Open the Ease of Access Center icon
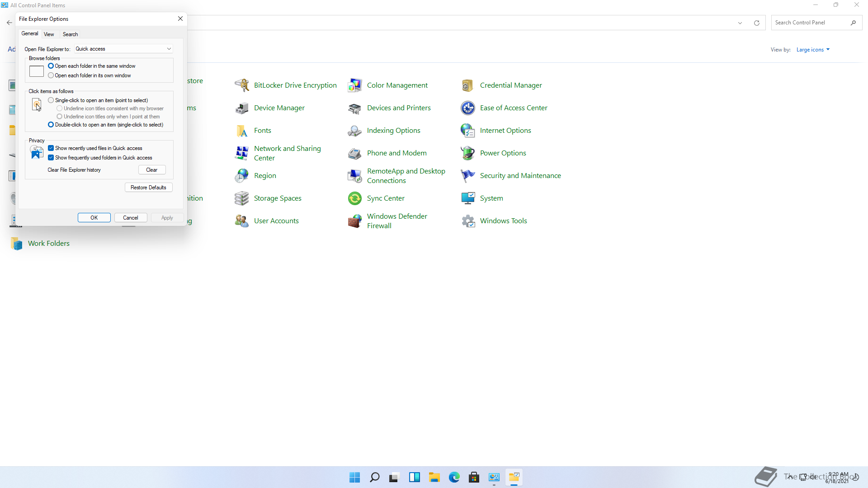The image size is (868, 488). 468,108
